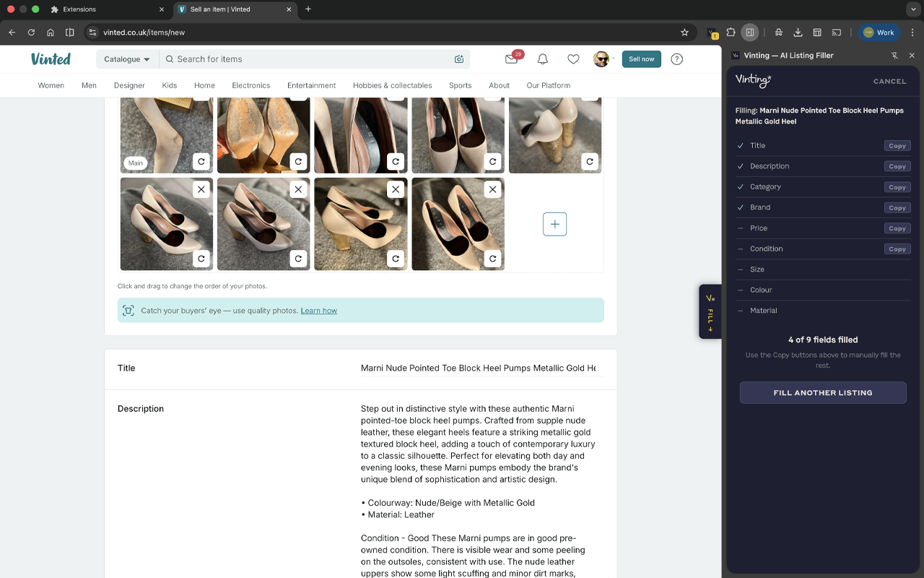Click the camera icon in the search bar
Screen dimensions: 924x578
459,59
